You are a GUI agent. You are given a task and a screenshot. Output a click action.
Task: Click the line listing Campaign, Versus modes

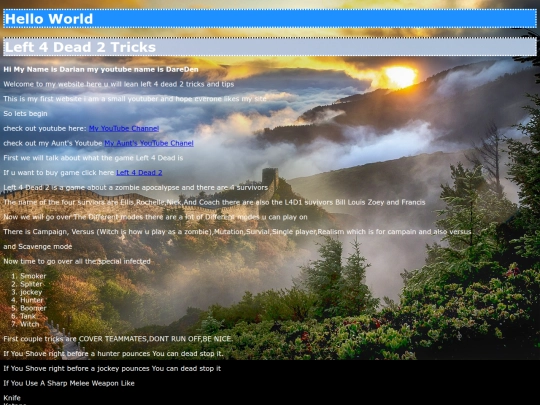coord(237,232)
